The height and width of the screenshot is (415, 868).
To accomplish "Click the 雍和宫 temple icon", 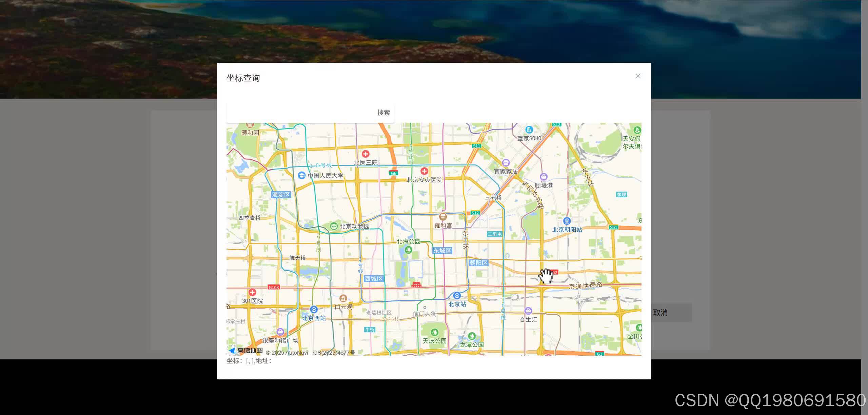I will (443, 217).
